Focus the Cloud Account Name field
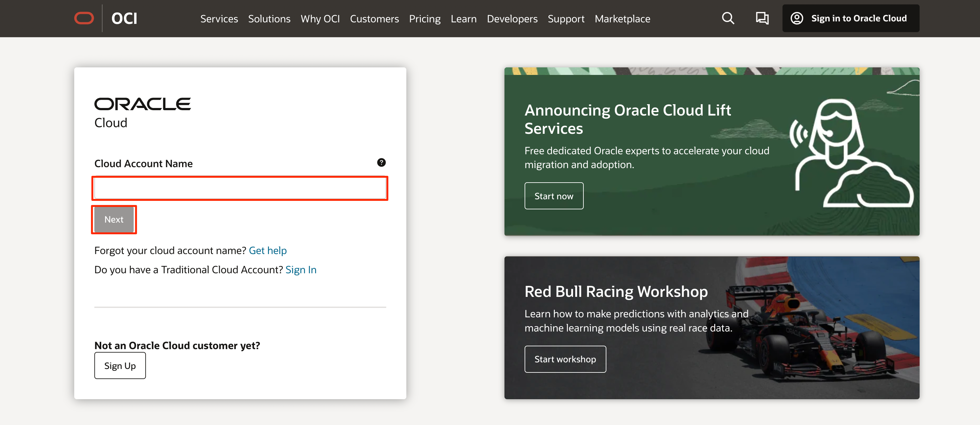 (240, 188)
